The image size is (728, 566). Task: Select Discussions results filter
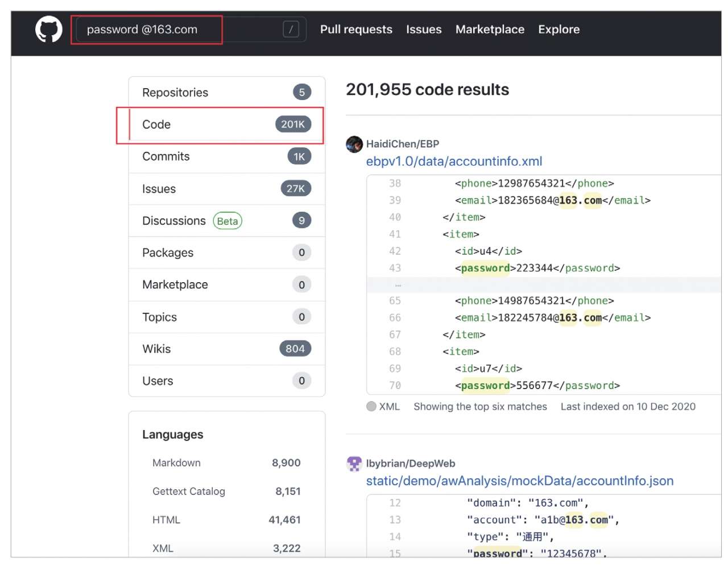tap(227, 220)
